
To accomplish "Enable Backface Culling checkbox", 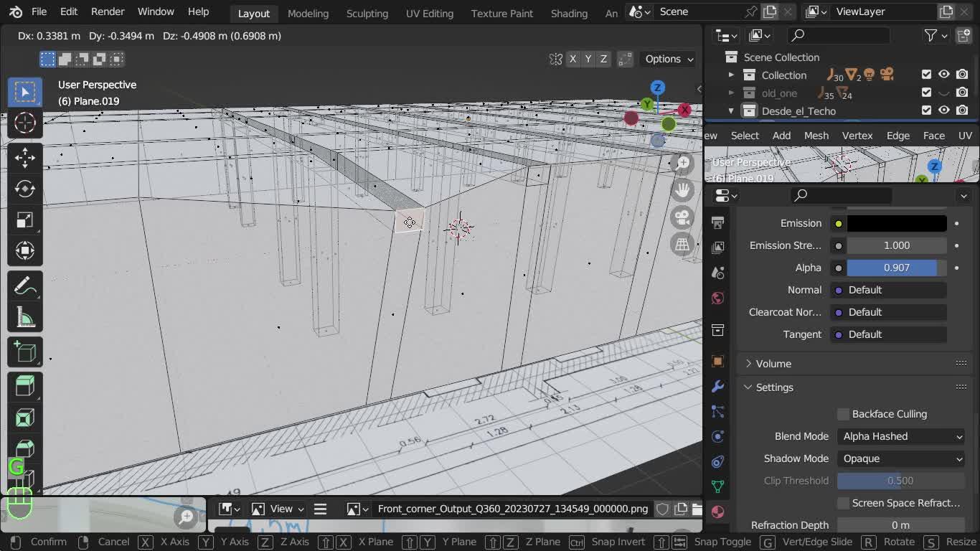I will pyautogui.click(x=844, y=414).
